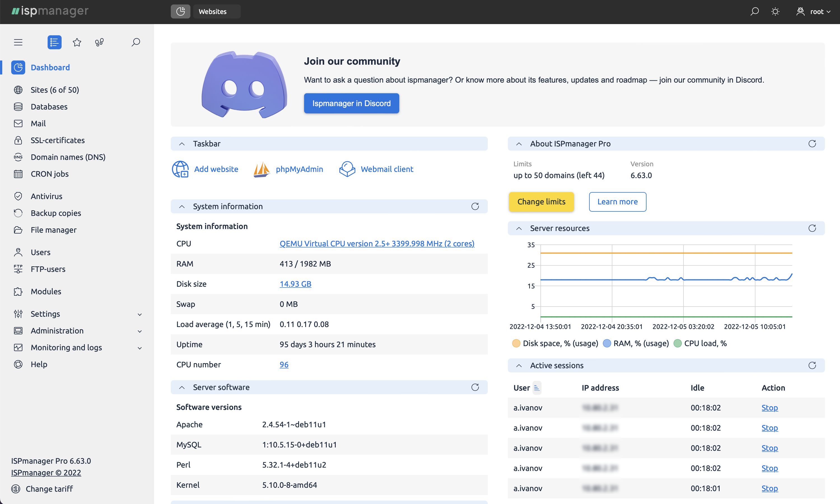Open the root user menu
The height and width of the screenshot is (504, 840).
point(813,11)
